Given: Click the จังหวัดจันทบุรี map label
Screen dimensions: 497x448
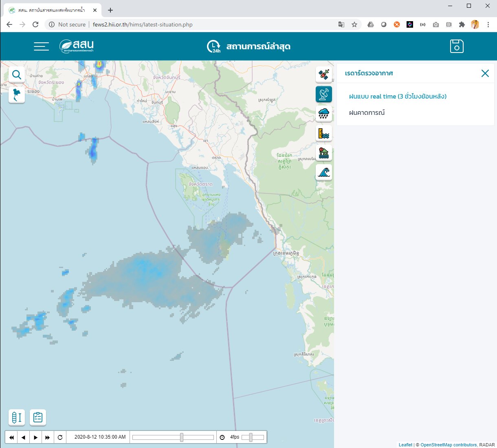Looking at the screenshot, I should 167,77.
